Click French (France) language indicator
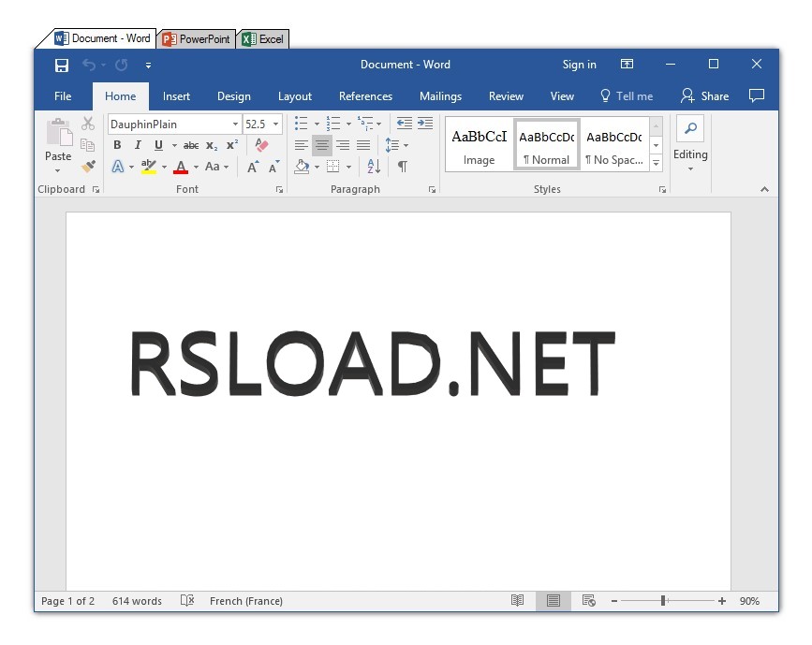This screenshot has width=812, height=645. click(246, 601)
